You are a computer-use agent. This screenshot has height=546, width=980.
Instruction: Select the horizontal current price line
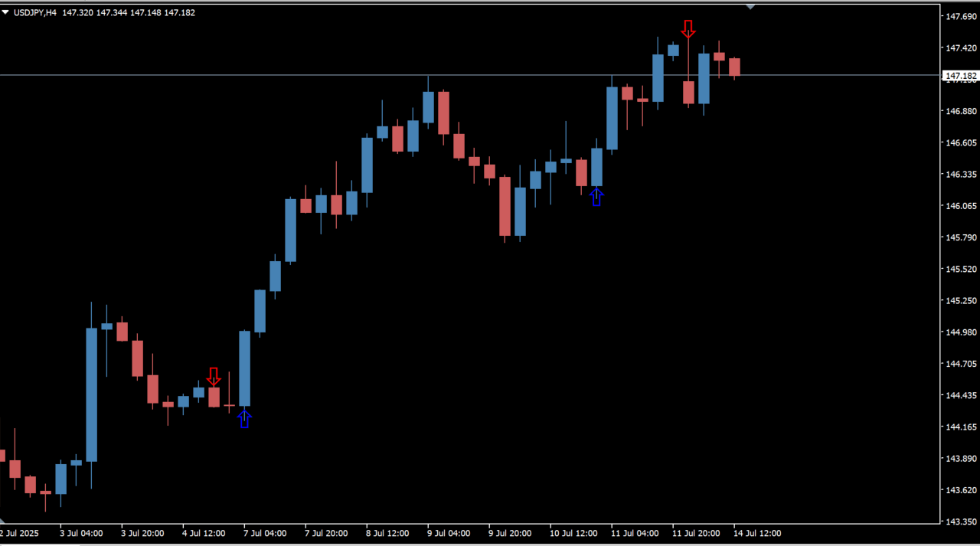tap(470, 75)
